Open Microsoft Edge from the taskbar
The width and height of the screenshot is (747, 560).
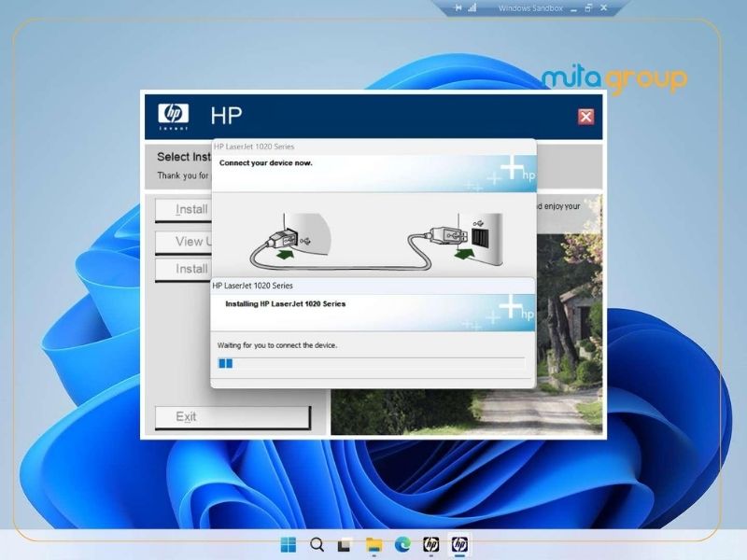(402, 544)
